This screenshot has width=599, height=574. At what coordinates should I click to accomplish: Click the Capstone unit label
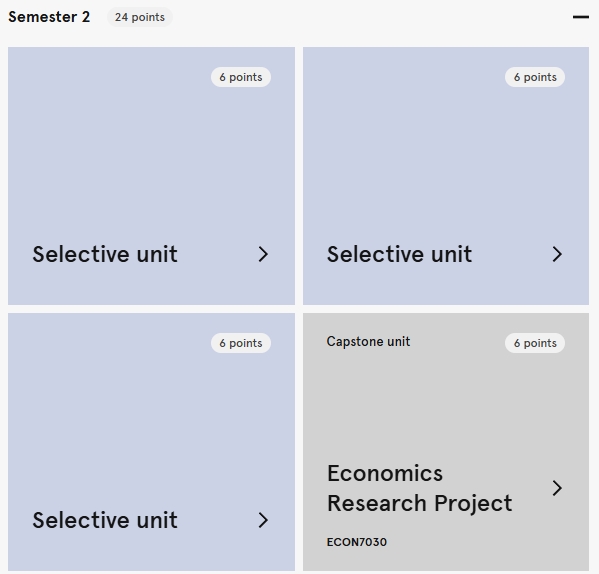(x=368, y=341)
